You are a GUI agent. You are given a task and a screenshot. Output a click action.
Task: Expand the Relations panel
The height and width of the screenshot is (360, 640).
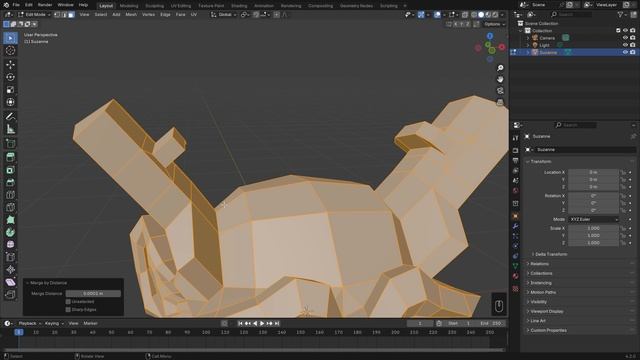540,264
